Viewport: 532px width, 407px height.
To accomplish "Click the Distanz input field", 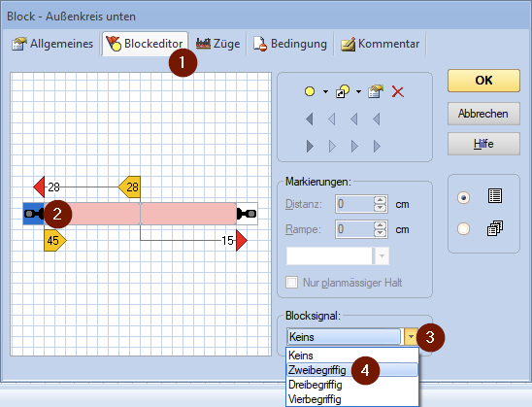I will (x=354, y=204).
